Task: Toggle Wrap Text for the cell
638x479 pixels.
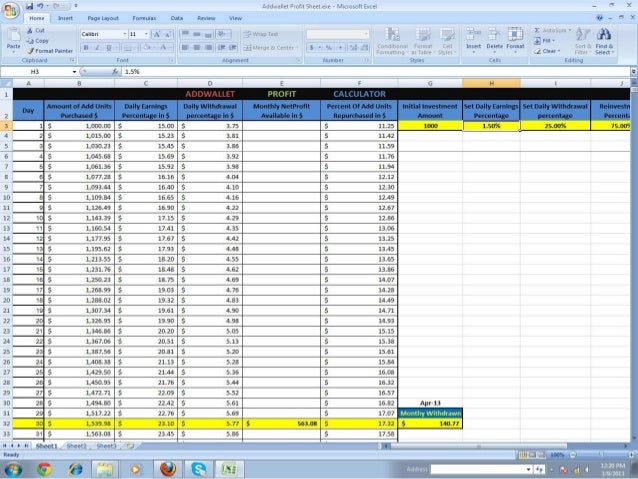Action: [261, 34]
